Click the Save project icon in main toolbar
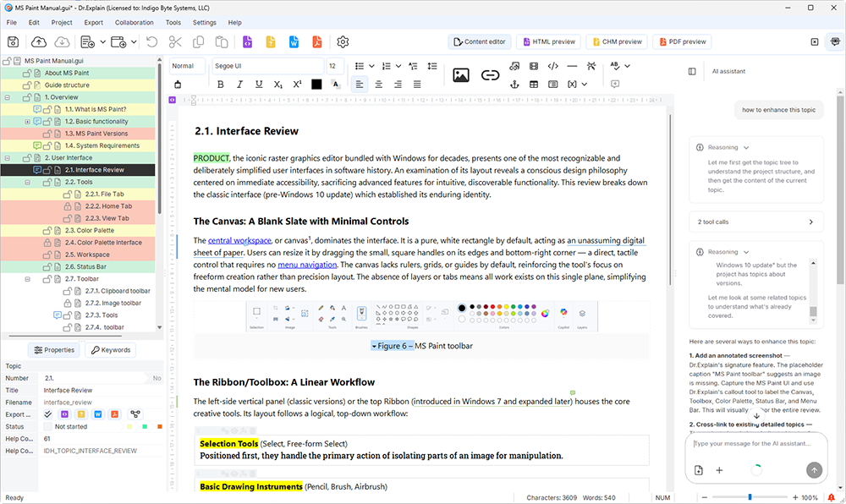 coord(13,42)
